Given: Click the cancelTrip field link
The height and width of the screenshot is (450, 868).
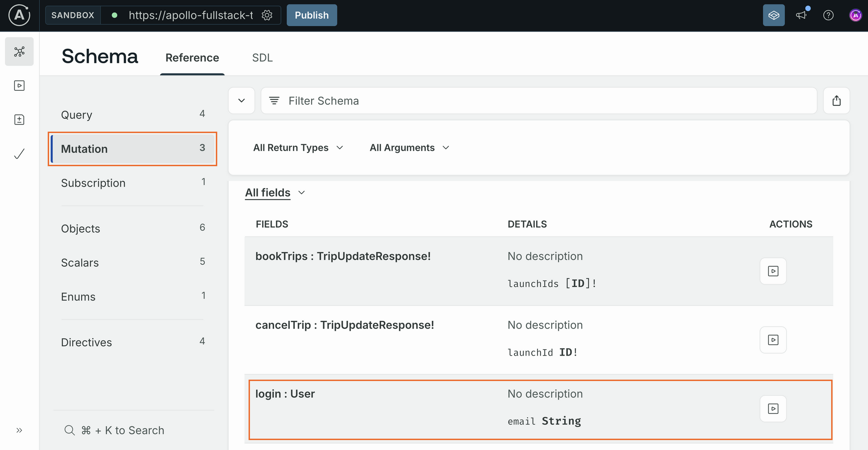Looking at the screenshot, I should pyautogui.click(x=283, y=325).
